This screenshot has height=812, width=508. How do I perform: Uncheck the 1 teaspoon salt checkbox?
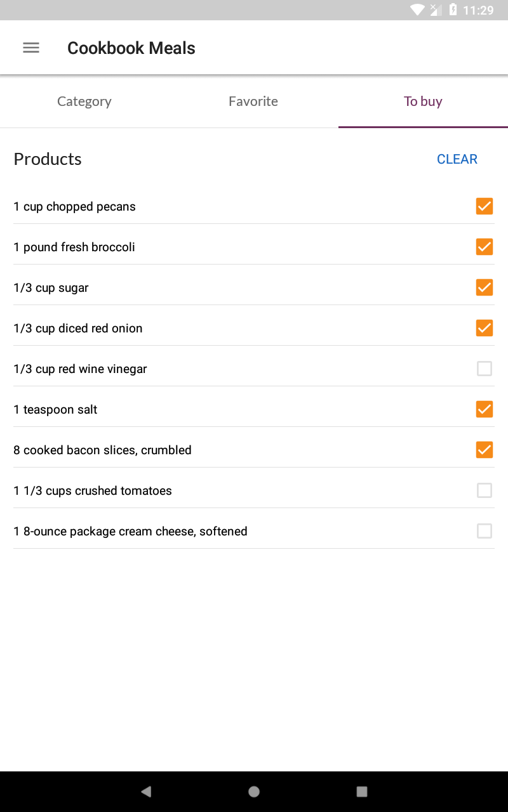[x=485, y=409]
